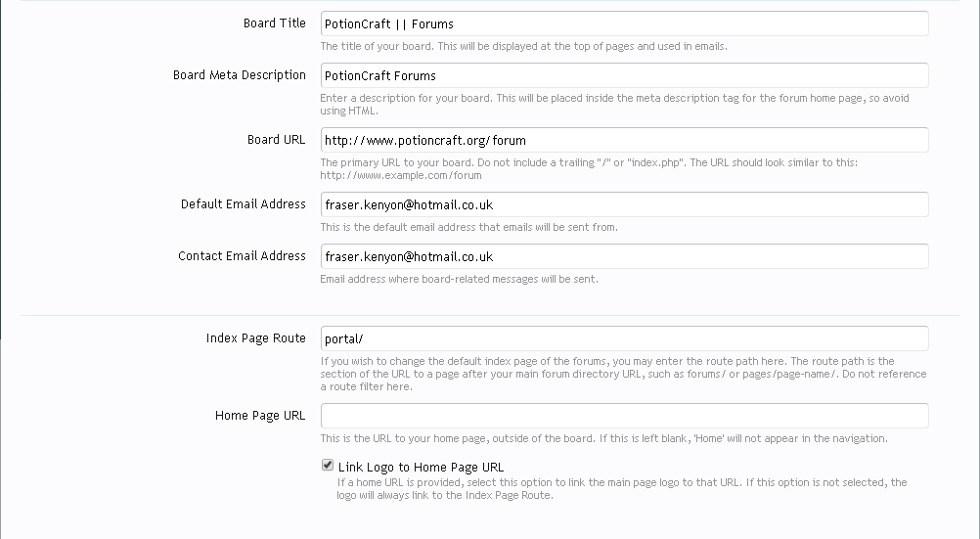Viewport: 980px width, 539px height.
Task: Toggle the Link Logo to Home Page URL checkbox
Action: click(x=328, y=467)
